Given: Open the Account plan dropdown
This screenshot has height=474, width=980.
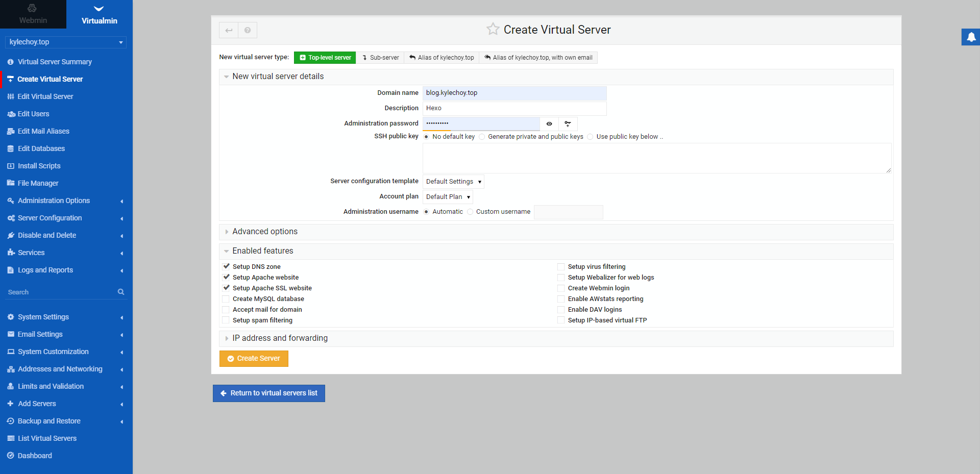Looking at the screenshot, I should [448, 197].
